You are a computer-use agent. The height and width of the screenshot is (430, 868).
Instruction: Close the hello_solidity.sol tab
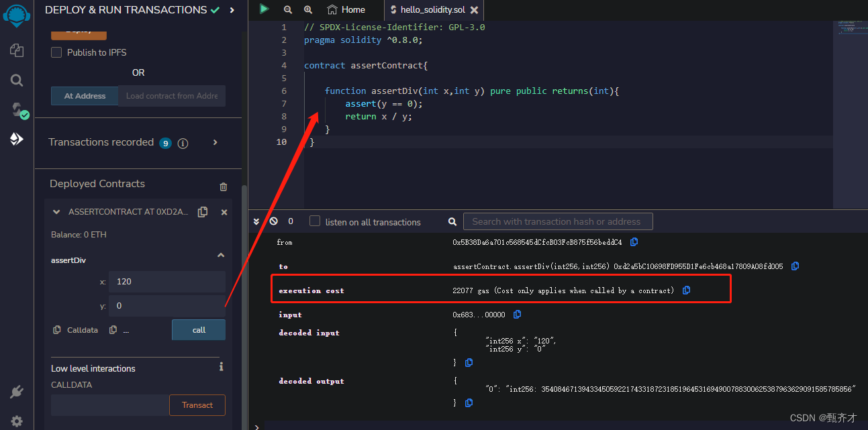coord(475,10)
